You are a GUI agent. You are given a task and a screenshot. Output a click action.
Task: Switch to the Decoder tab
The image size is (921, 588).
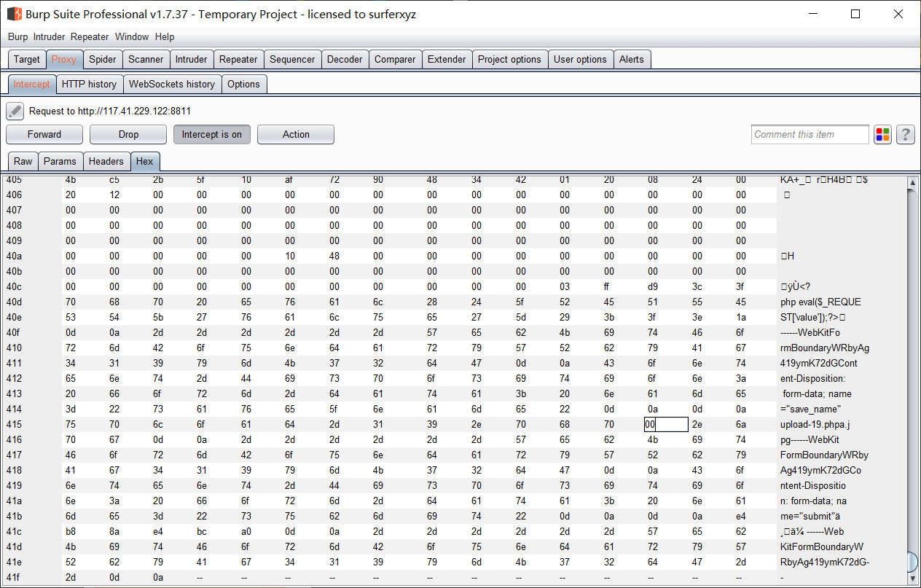click(x=345, y=60)
